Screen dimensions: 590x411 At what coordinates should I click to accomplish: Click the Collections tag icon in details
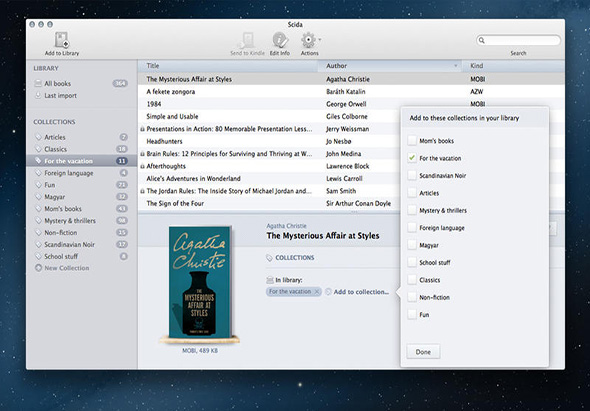(269, 258)
